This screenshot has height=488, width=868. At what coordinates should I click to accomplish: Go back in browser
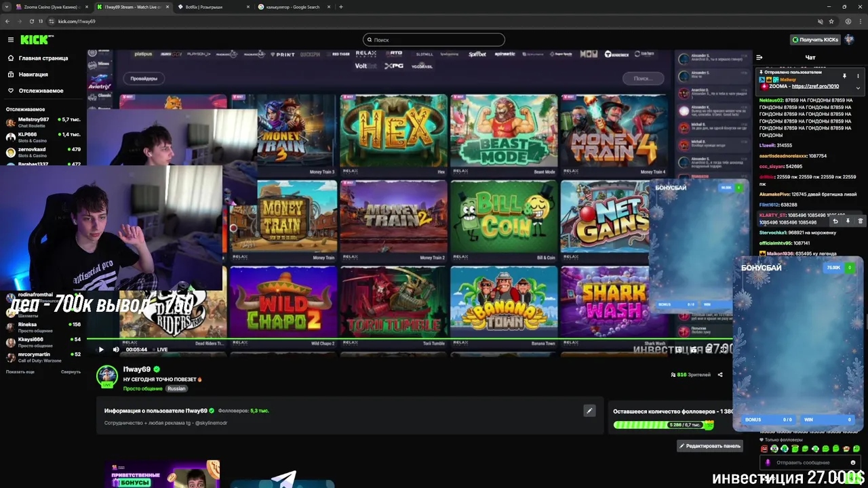point(7,21)
